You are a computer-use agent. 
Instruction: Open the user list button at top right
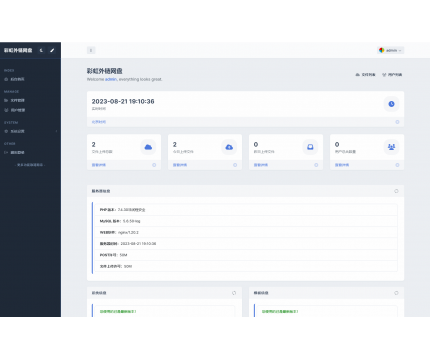coord(392,75)
